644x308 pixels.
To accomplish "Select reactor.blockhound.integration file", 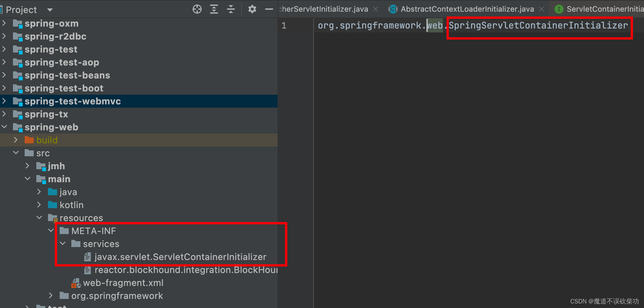I will [x=186, y=270].
